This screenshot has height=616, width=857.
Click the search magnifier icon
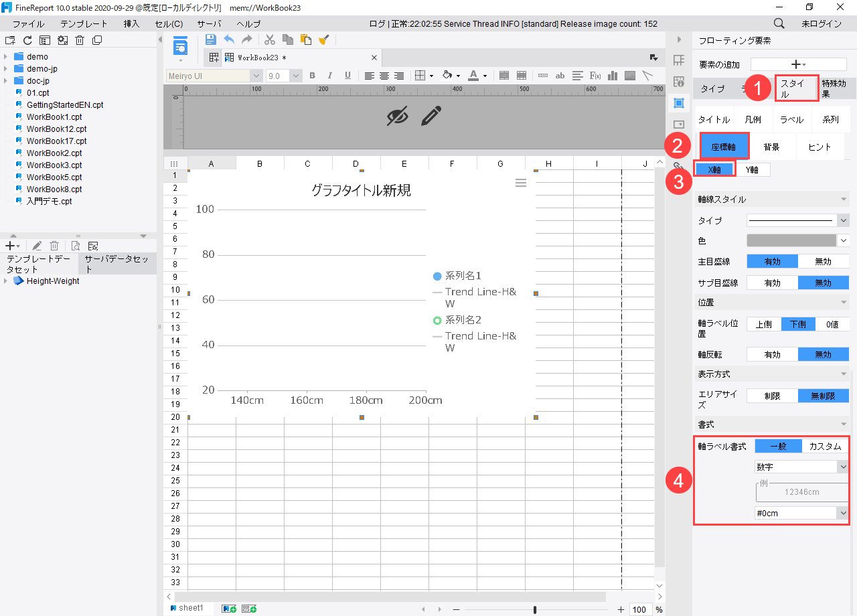[779, 23]
